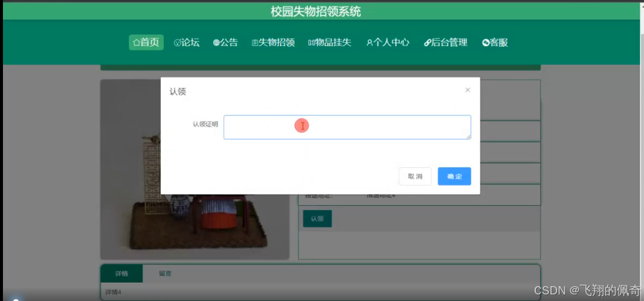Confirm the claim with 确定 button
644x301 pixels.
[x=454, y=176]
